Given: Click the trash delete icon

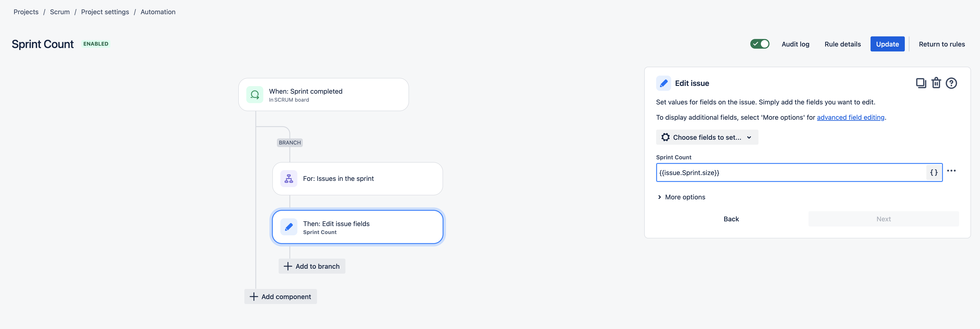Looking at the screenshot, I should coord(936,83).
